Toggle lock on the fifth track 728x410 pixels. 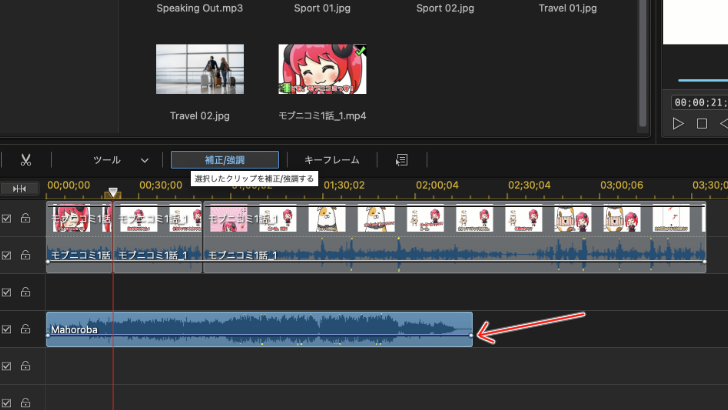[26, 366]
